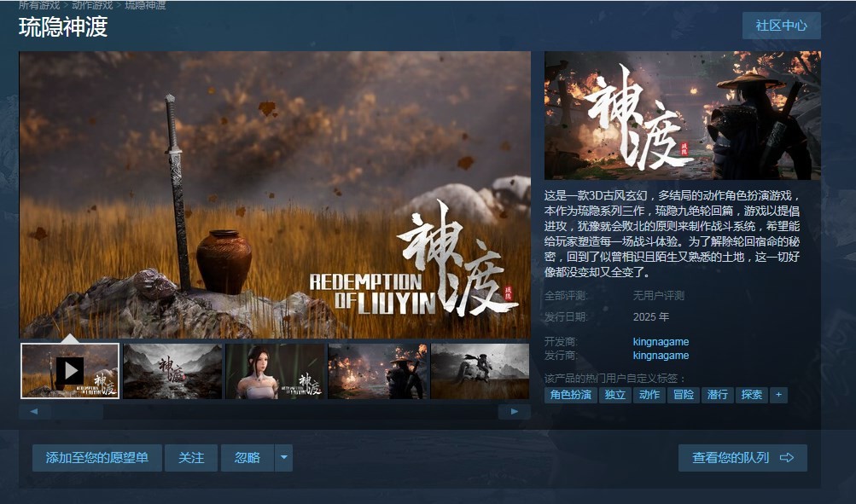This screenshot has height=504, width=856.
Task: Go to 所有游戏 in the breadcrumb
Action: coord(39,5)
